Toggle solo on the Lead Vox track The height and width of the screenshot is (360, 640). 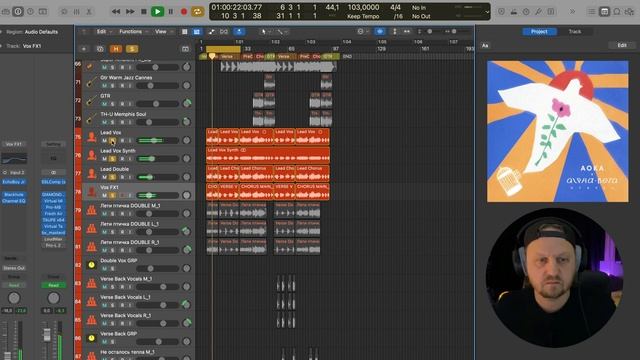point(113,141)
